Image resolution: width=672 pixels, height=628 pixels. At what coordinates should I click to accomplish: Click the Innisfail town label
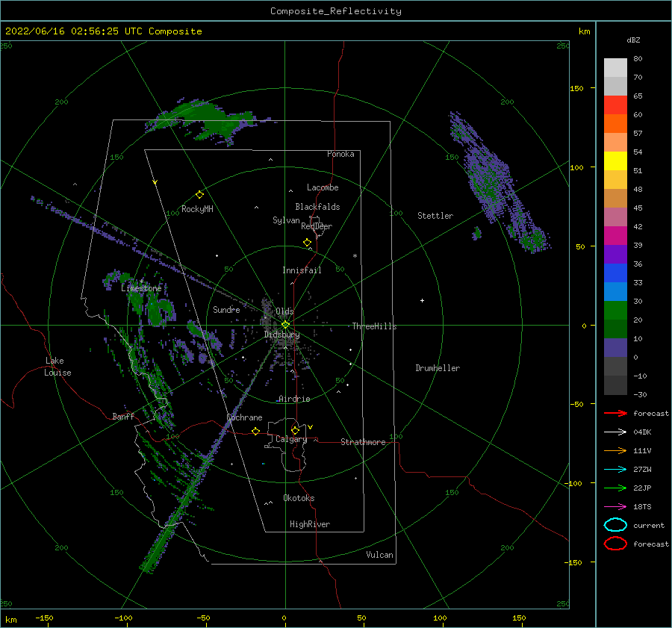[x=302, y=270]
